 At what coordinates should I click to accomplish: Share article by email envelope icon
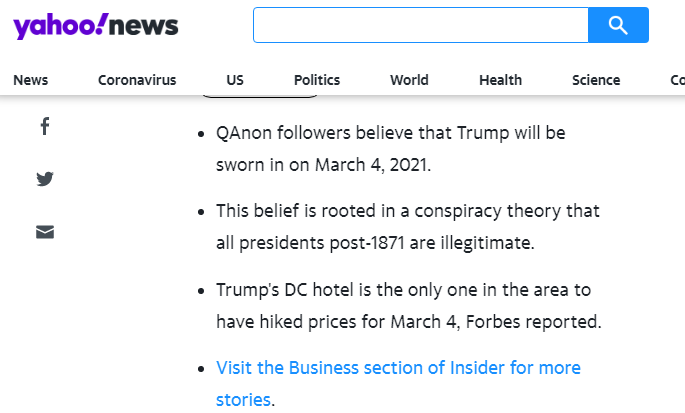point(45,232)
